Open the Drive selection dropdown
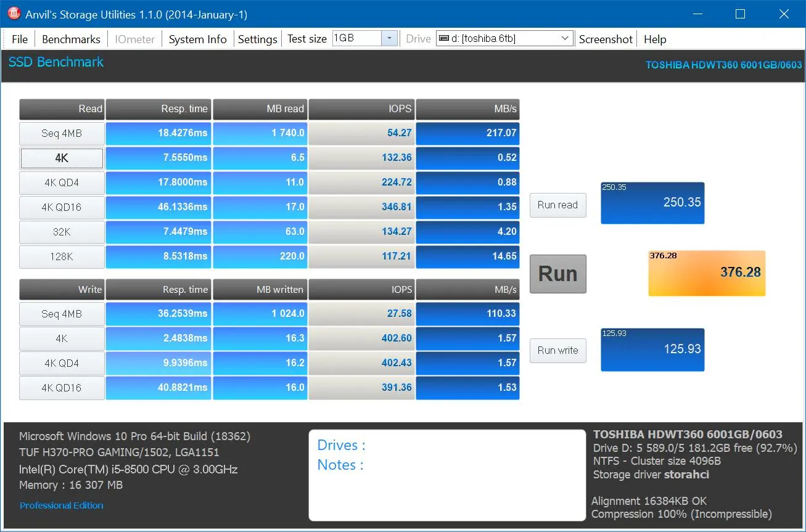This screenshot has height=532, width=806. click(504, 38)
